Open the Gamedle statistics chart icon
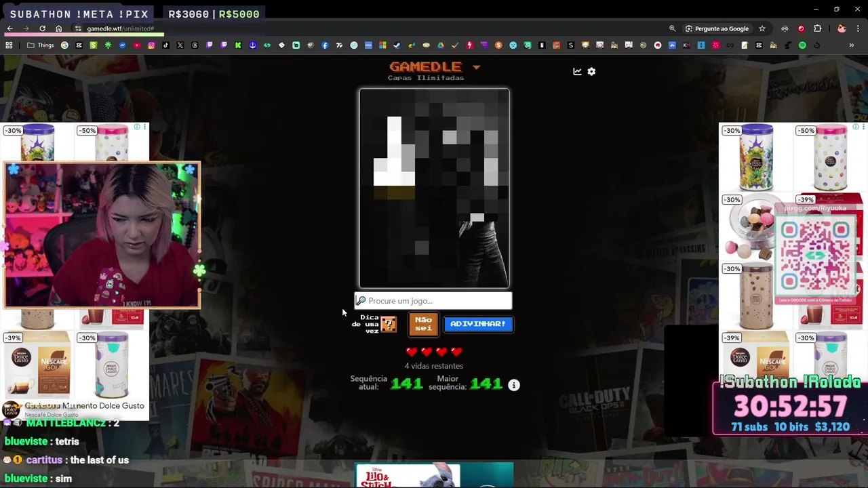The height and width of the screenshot is (488, 868). pos(577,71)
